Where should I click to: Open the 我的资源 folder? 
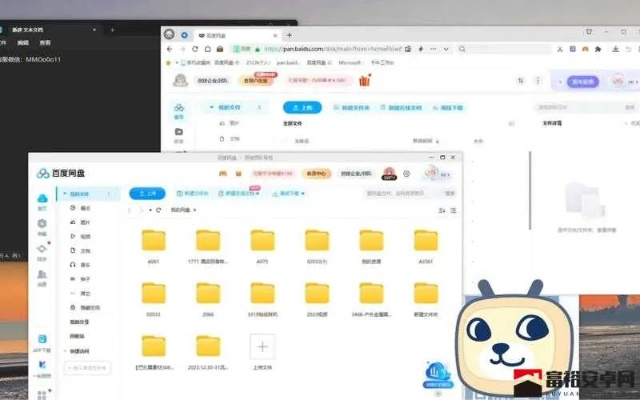click(371, 240)
